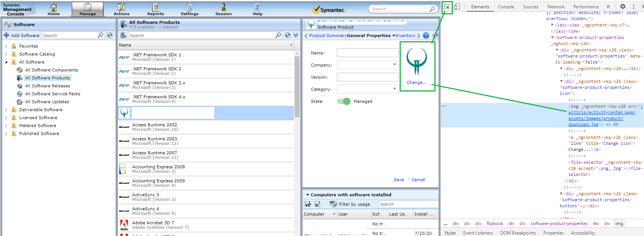Select .NET Framework SDK 1 row
Image resolution: width=644 pixels, height=236 pixels.
pos(205,57)
